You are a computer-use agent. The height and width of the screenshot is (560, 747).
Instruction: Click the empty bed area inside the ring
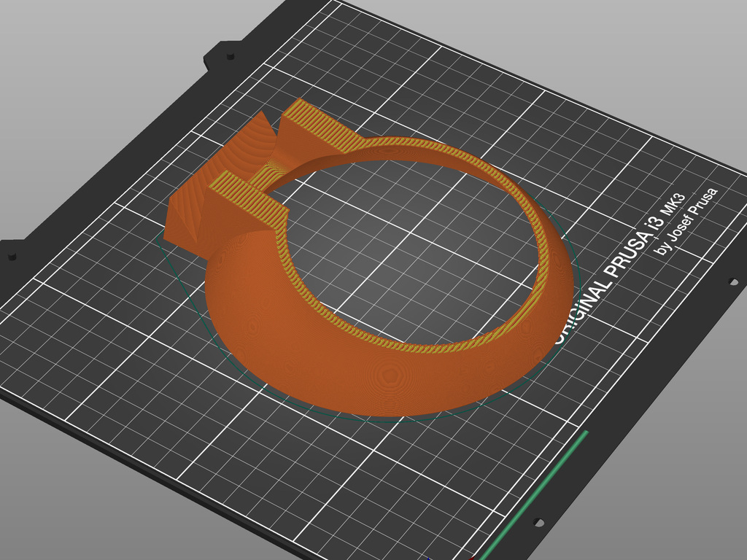(409, 248)
